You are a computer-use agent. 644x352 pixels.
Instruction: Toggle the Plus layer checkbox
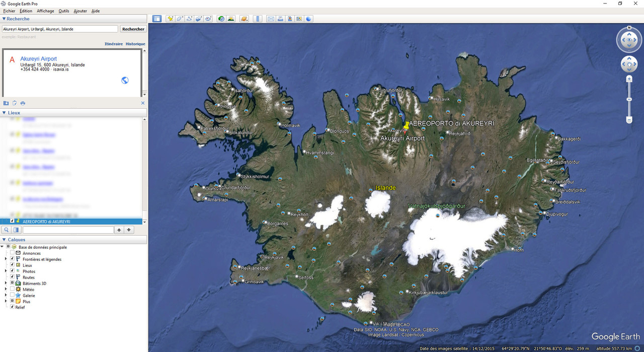tap(12, 302)
